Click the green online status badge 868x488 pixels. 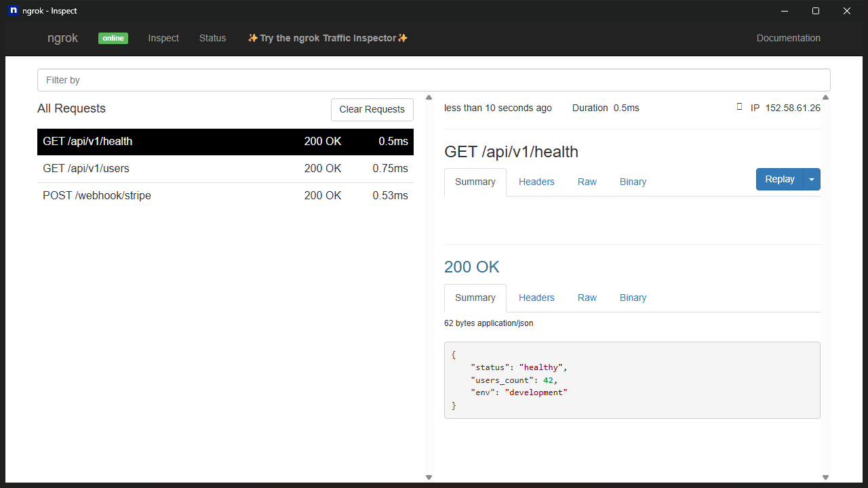click(x=113, y=38)
